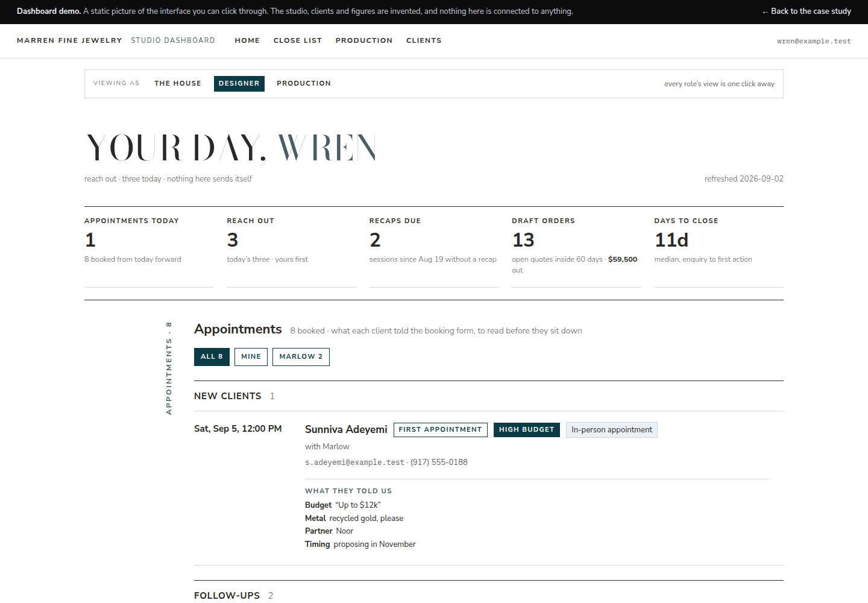Open the Home nav item
Viewport: 868px width, 603px height.
coord(247,40)
